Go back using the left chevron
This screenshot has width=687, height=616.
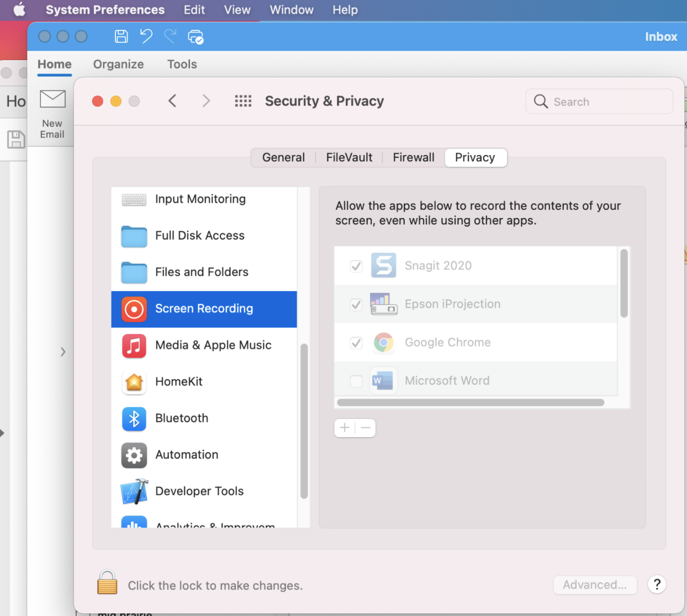point(172,101)
